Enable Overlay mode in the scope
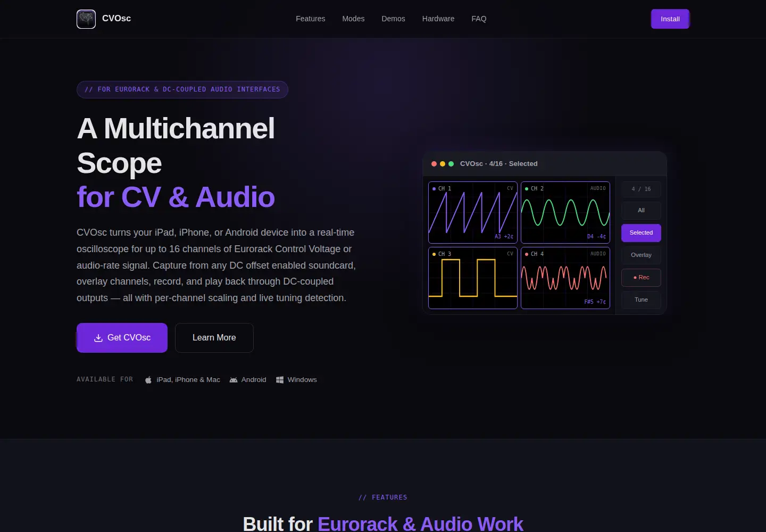The width and height of the screenshot is (766, 532). point(641,255)
